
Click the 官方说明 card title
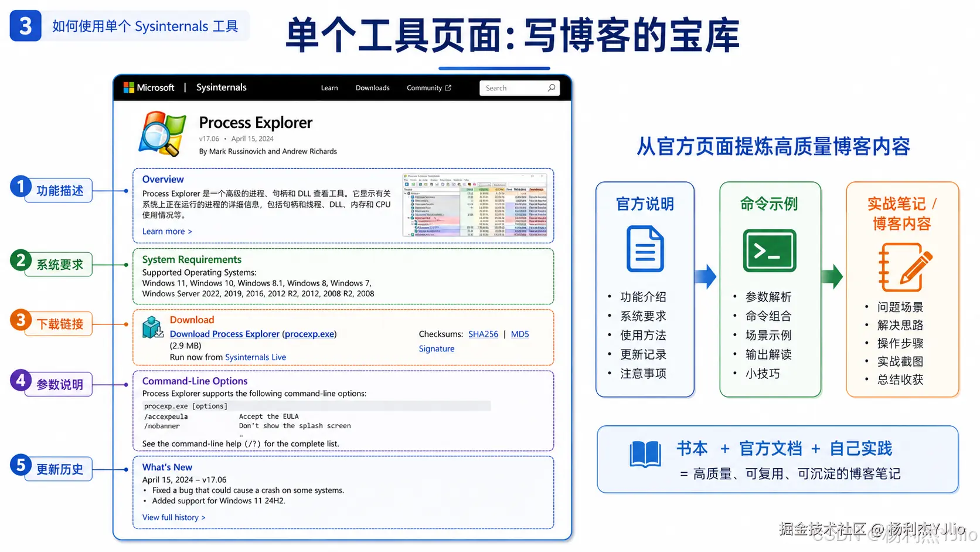click(645, 204)
